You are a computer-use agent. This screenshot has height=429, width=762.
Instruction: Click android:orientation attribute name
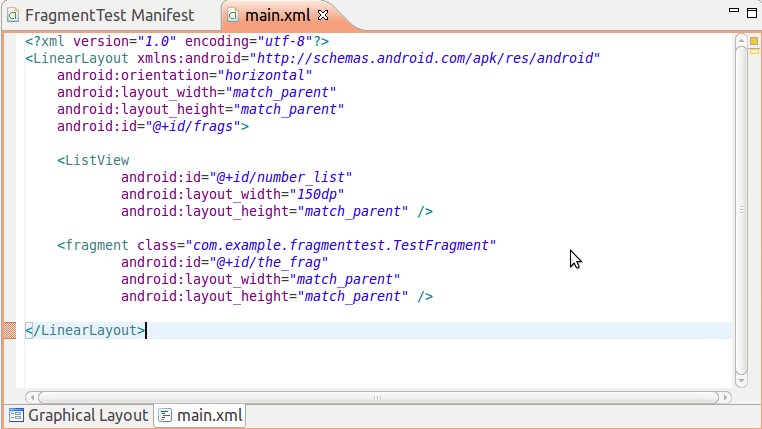click(133, 75)
